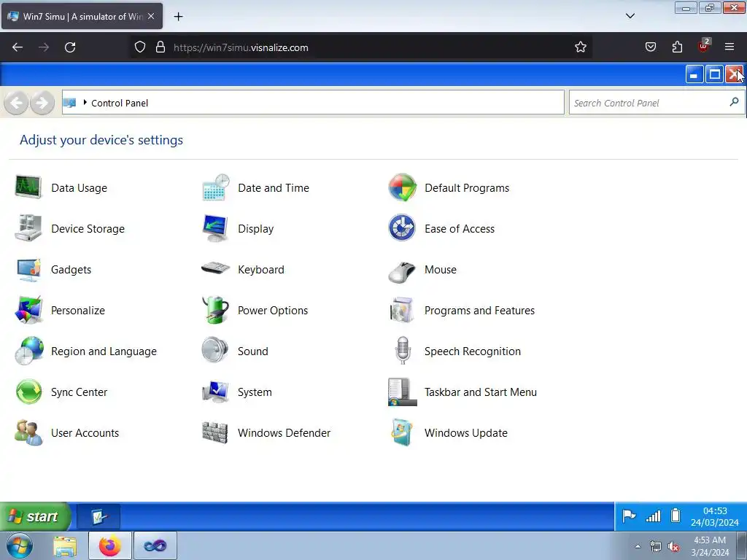The image size is (747, 560).
Task: Open the Display monitor icon
Action: (215, 228)
